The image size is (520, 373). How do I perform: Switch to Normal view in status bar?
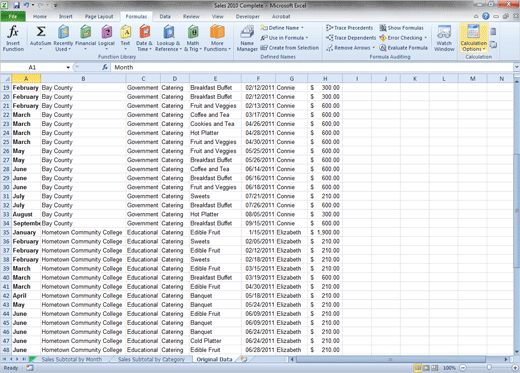(x=417, y=368)
